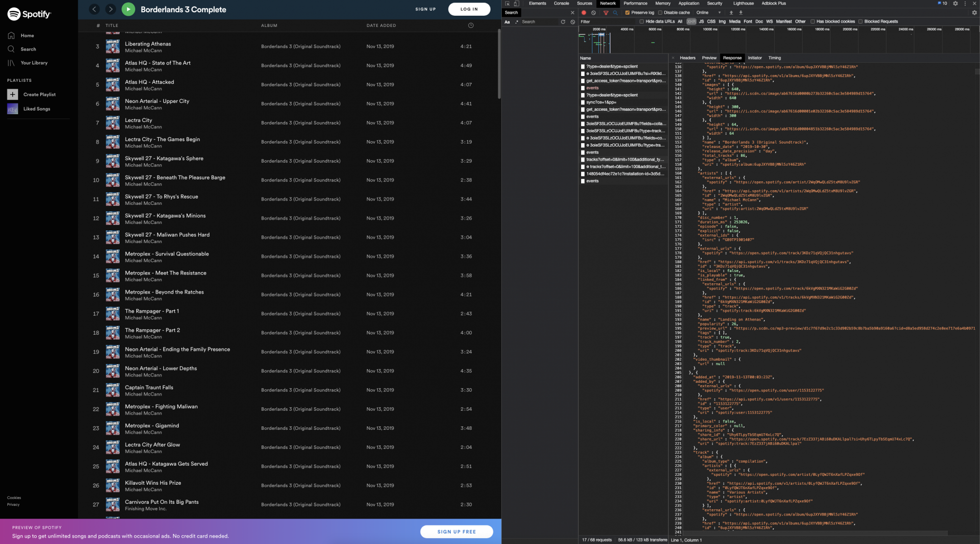Viewport: 980px width, 544px height.
Task: Open the Cookies link
Action: (14, 498)
